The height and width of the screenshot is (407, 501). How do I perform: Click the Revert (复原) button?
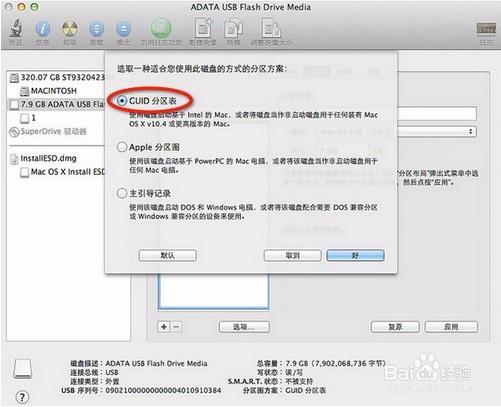click(395, 327)
